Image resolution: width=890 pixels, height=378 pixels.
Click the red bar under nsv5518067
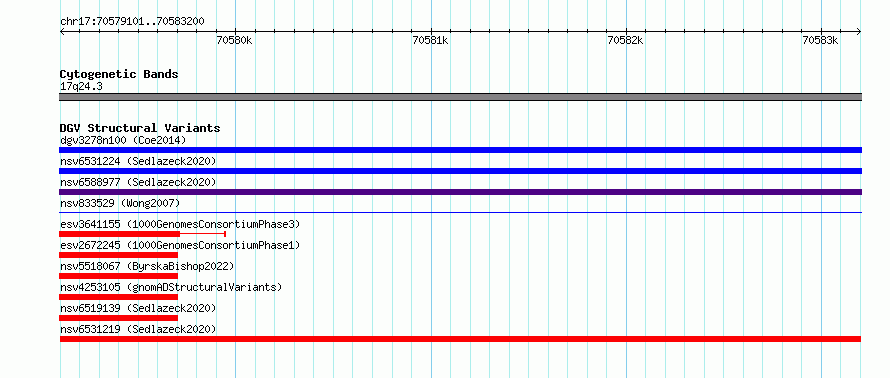[119, 276]
